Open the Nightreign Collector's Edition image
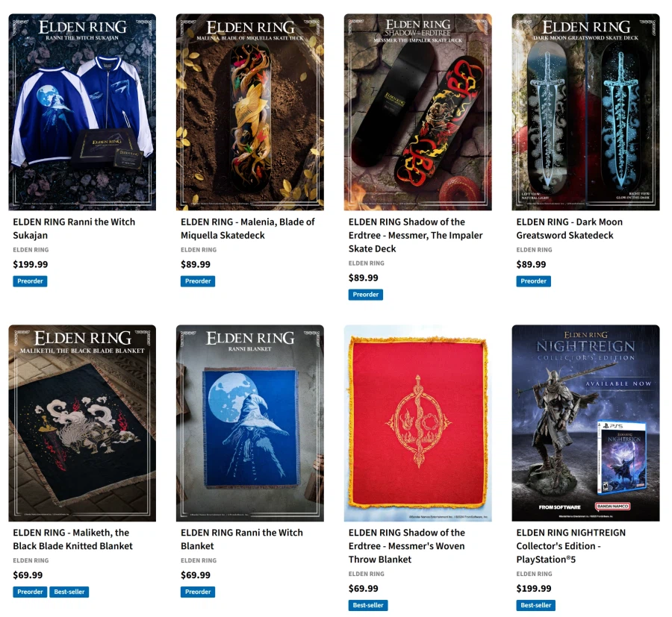This screenshot has height=617, width=672. pyautogui.click(x=586, y=423)
